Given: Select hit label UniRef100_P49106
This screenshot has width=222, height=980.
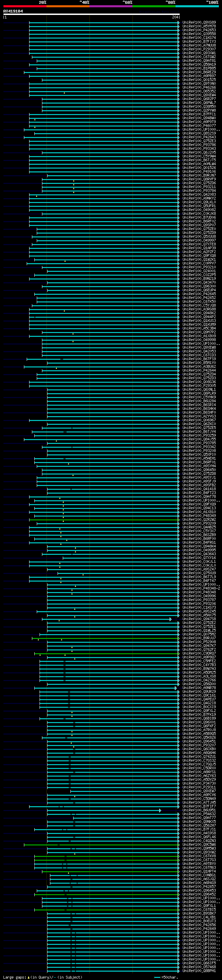Looking at the screenshot, I should click(199, 172).
